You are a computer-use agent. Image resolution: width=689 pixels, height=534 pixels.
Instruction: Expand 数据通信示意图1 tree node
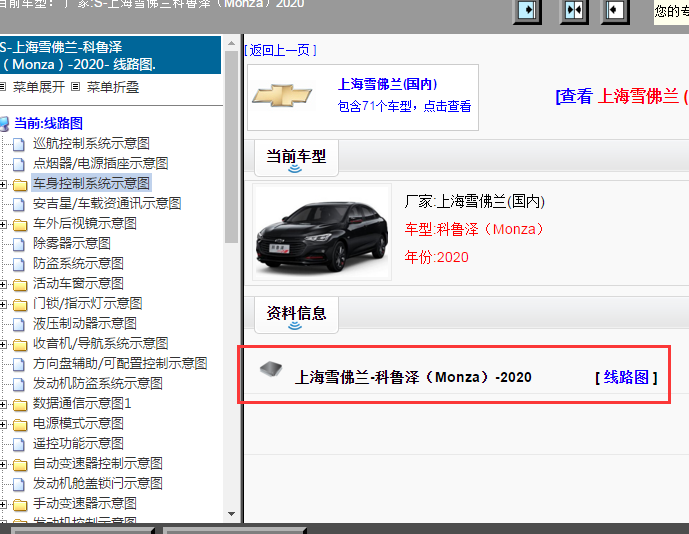[3, 405]
